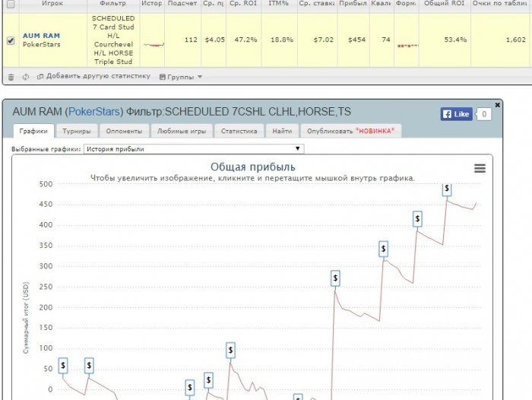Viewport: 532px width, 400px height.
Task: Switch to the Оппоненты tab
Action: pos(124,131)
